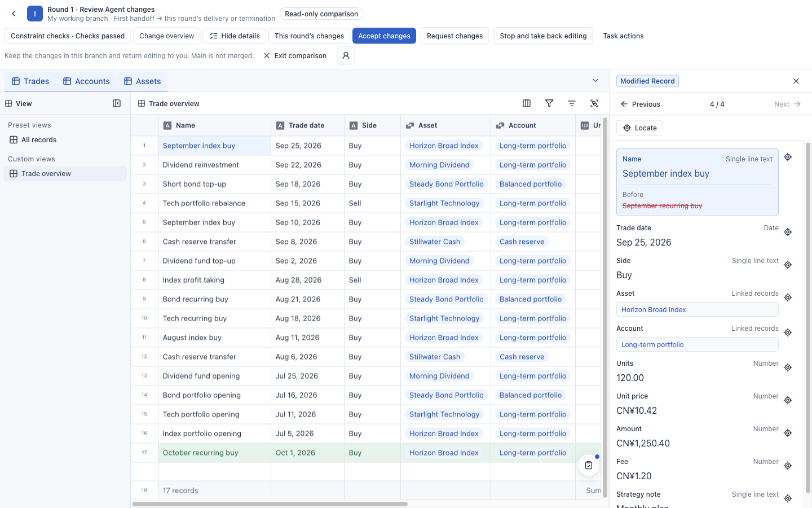Click the horizontal table scrollbar
The height and width of the screenshot is (508, 812).
[x=270, y=504]
